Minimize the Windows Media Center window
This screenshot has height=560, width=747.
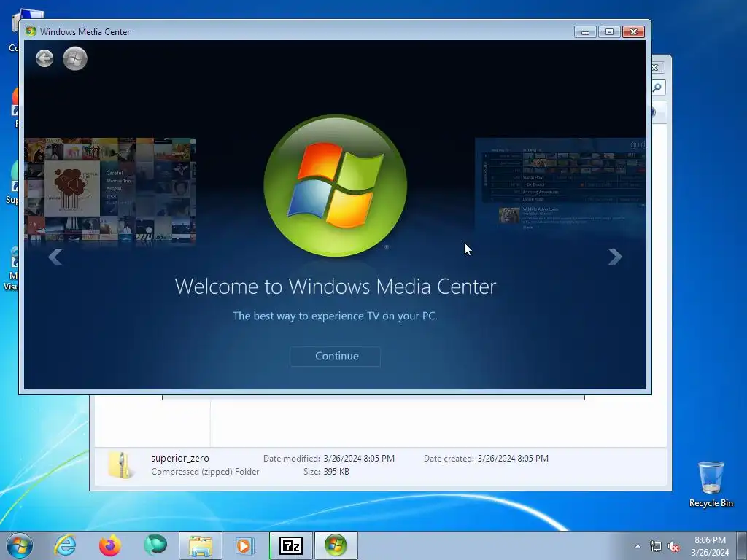[586, 32]
